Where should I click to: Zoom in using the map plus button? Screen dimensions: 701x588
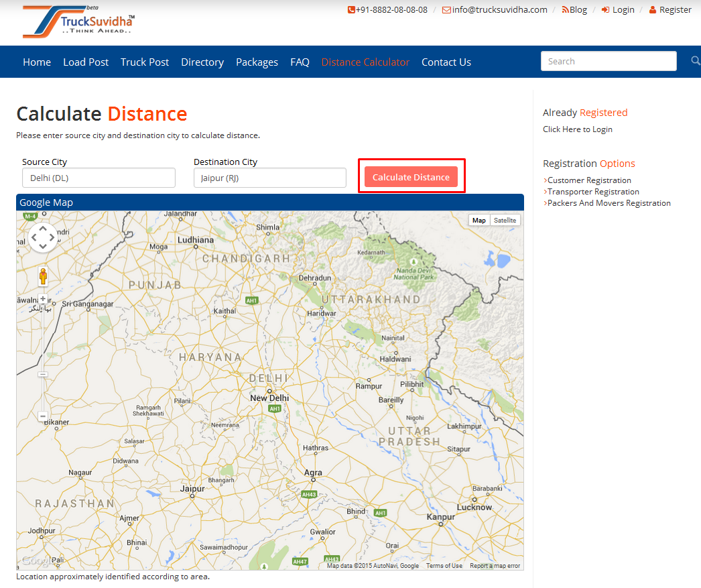(x=43, y=299)
